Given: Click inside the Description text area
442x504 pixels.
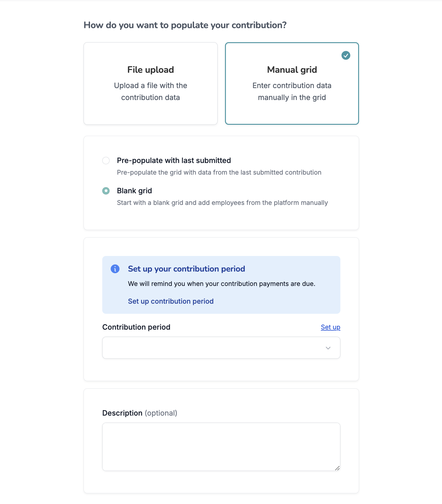Looking at the screenshot, I should click(x=221, y=447).
